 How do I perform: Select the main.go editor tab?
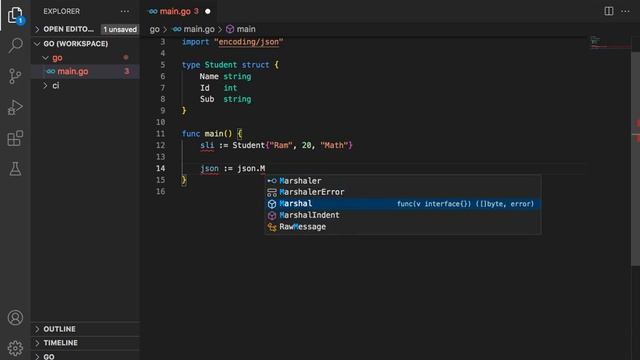pyautogui.click(x=179, y=11)
